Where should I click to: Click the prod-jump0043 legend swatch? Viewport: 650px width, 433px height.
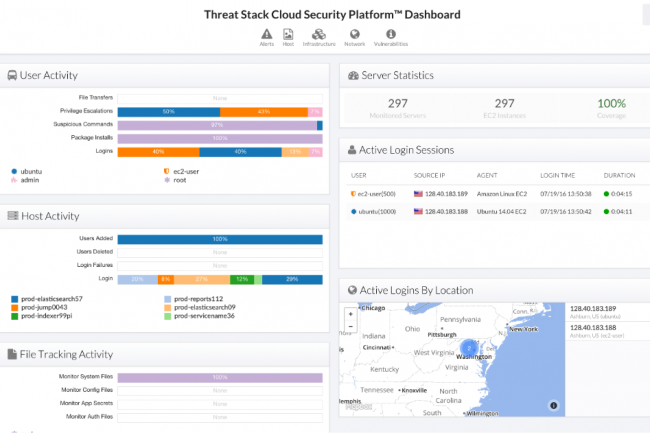pyautogui.click(x=15, y=307)
